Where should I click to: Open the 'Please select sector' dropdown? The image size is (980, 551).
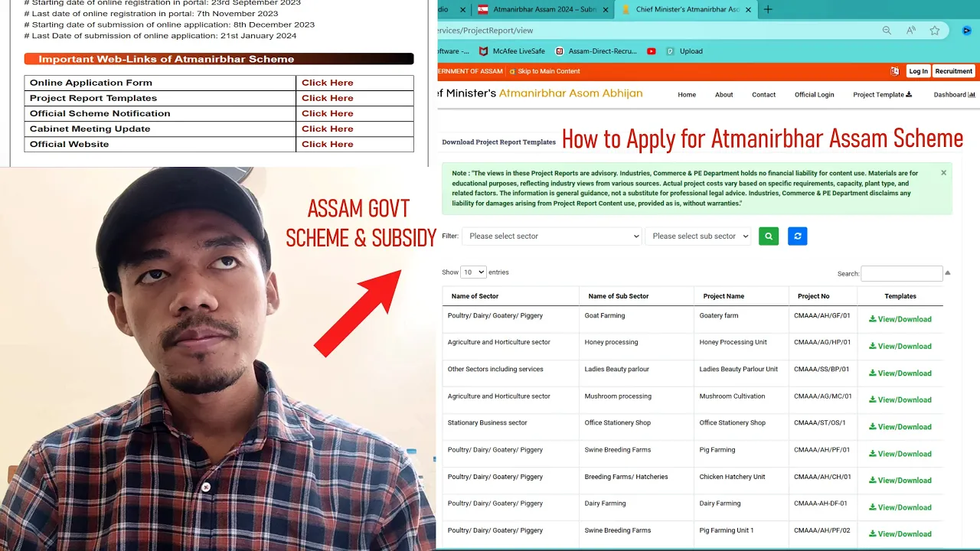pos(551,236)
